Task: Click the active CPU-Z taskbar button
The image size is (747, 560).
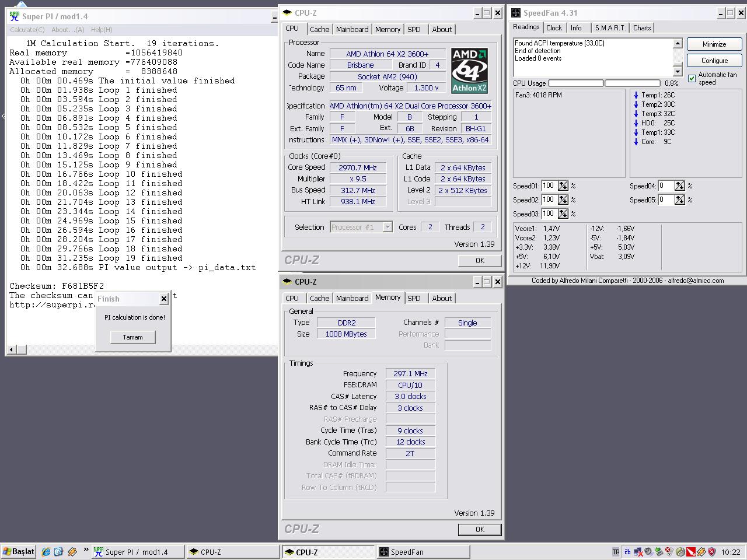Action: (x=328, y=552)
